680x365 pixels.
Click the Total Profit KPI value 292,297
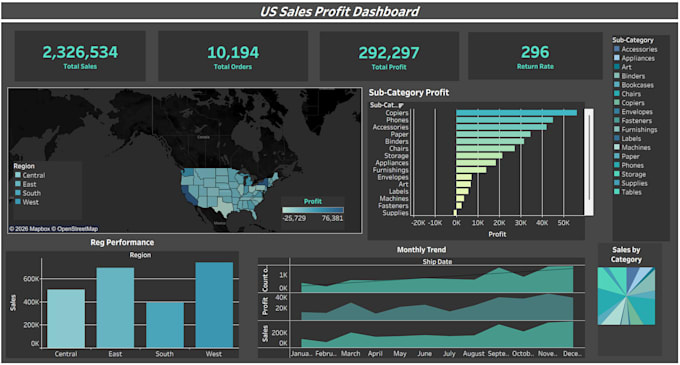point(389,53)
